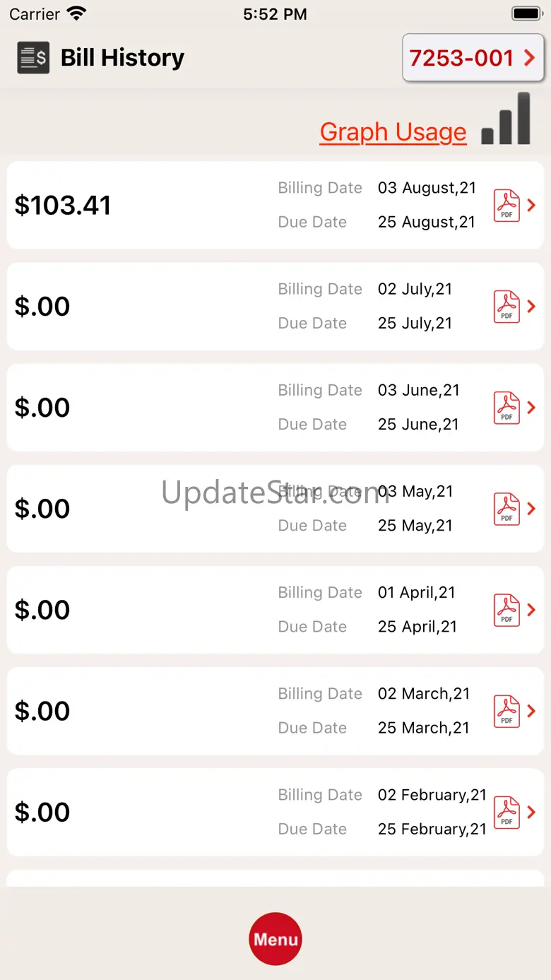The width and height of the screenshot is (551, 980).
Task: Tap the bar chart usage icon
Action: 506,119
